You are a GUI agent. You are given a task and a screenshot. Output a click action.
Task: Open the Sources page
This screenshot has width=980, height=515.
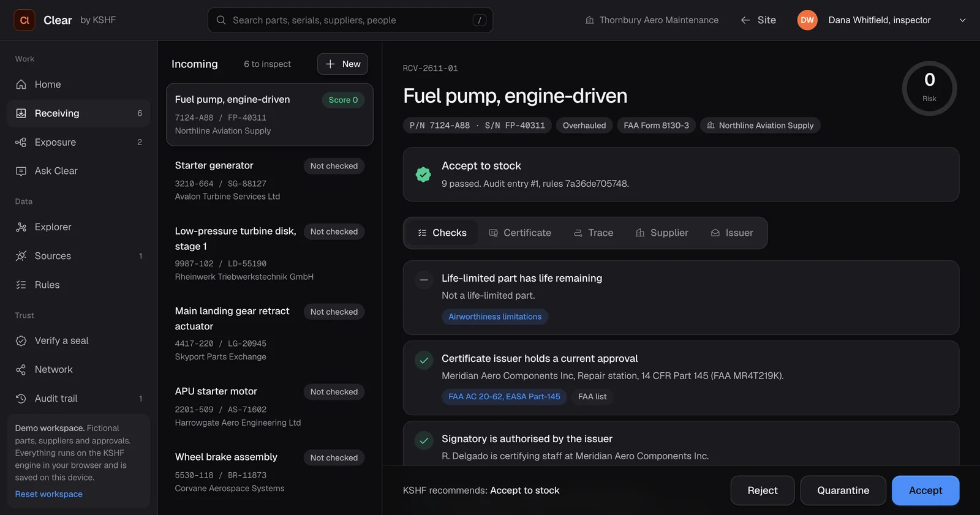pos(78,256)
